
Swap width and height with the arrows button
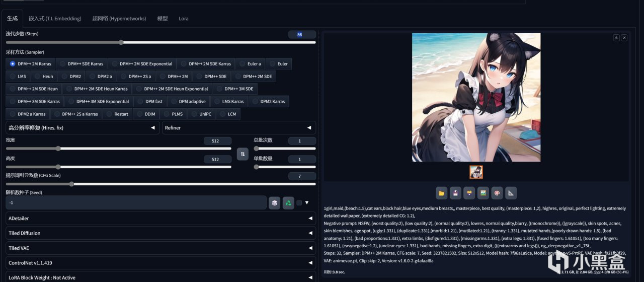pos(243,154)
